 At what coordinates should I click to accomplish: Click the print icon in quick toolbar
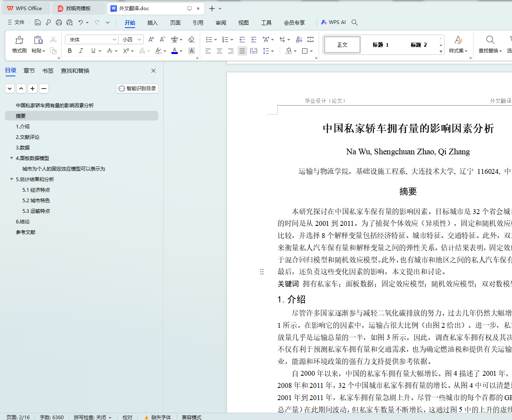tap(59, 22)
